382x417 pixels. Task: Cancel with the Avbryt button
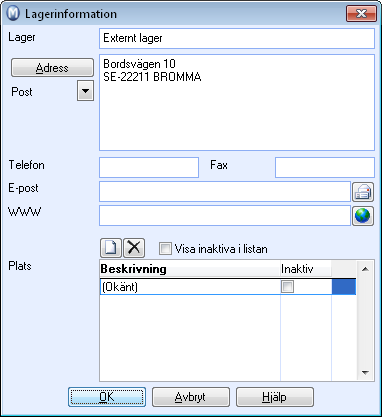[191, 397]
